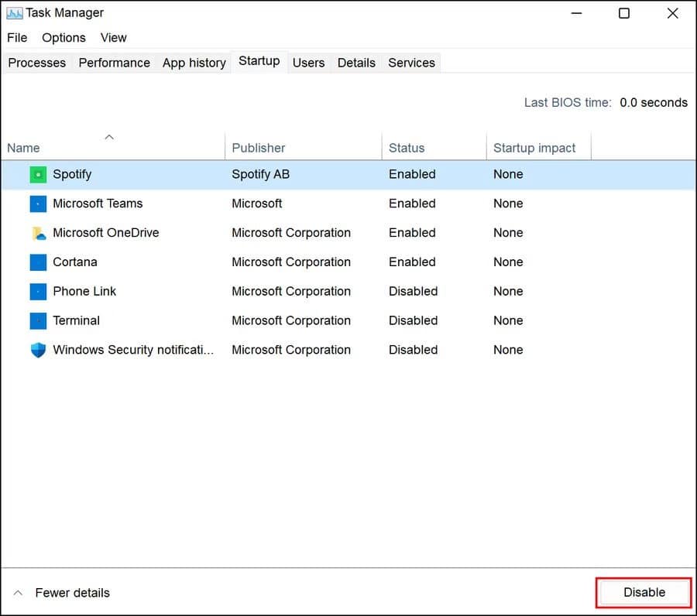Click the Cortana icon
The height and width of the screenshot is (616, 697).
pyautogui.click(x=37, y=262)
